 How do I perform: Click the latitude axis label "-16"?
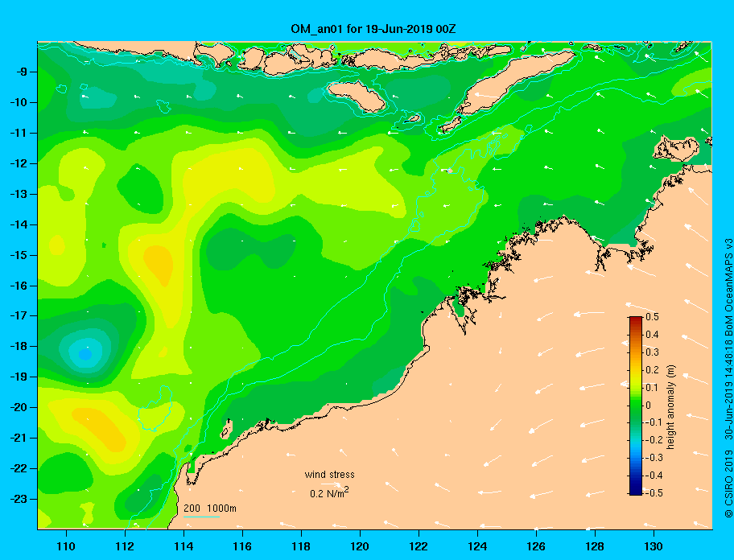pos(19,286)
